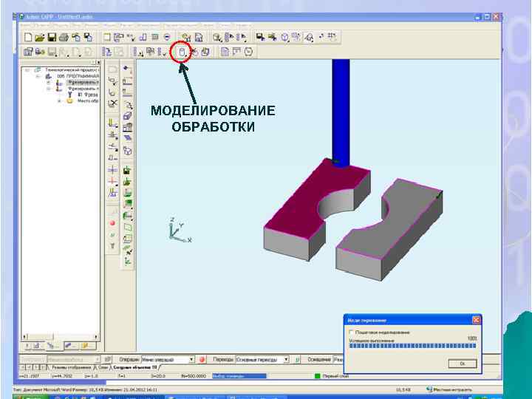Click the progress bar in the simulation dialog
The image size is (532, 399).
[412, 346]
